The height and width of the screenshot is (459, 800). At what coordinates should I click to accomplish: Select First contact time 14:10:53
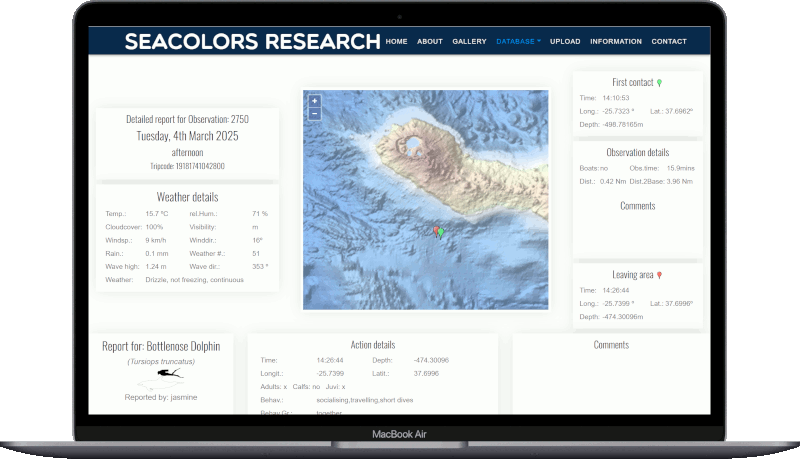(616, 98)
